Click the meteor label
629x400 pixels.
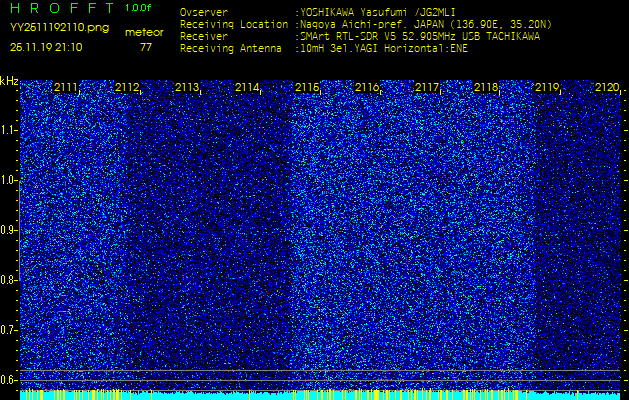point(144,32)
